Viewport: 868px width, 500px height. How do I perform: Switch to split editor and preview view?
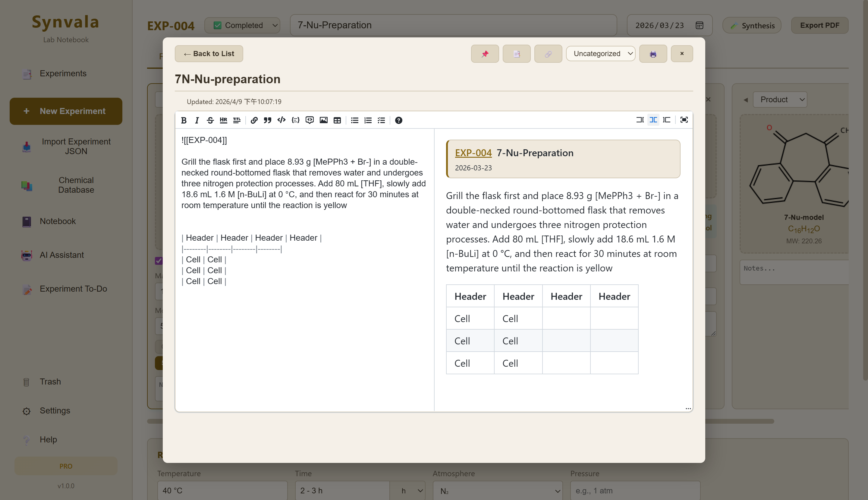click(x=653, y=120)
